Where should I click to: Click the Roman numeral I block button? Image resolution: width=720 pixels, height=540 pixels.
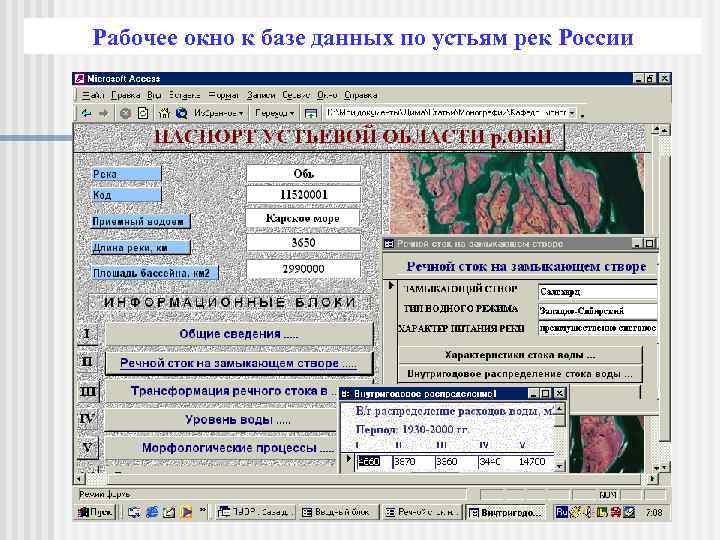pyautogui.click(x=87, y=334)
